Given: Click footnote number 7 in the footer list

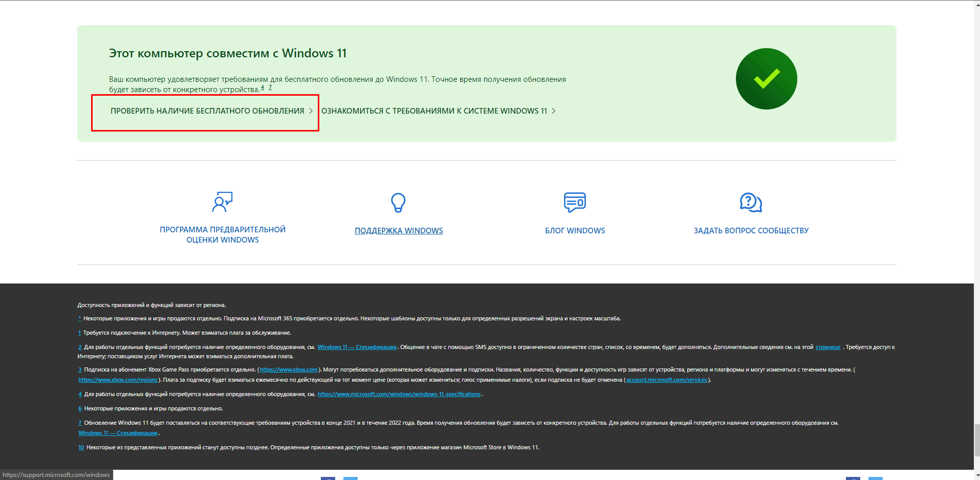Looking at the screenshot, I should 80,423.
